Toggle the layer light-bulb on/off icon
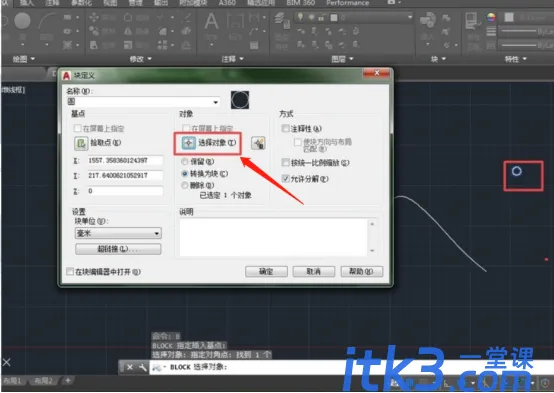The image size is (554, 393). point(300,17)
